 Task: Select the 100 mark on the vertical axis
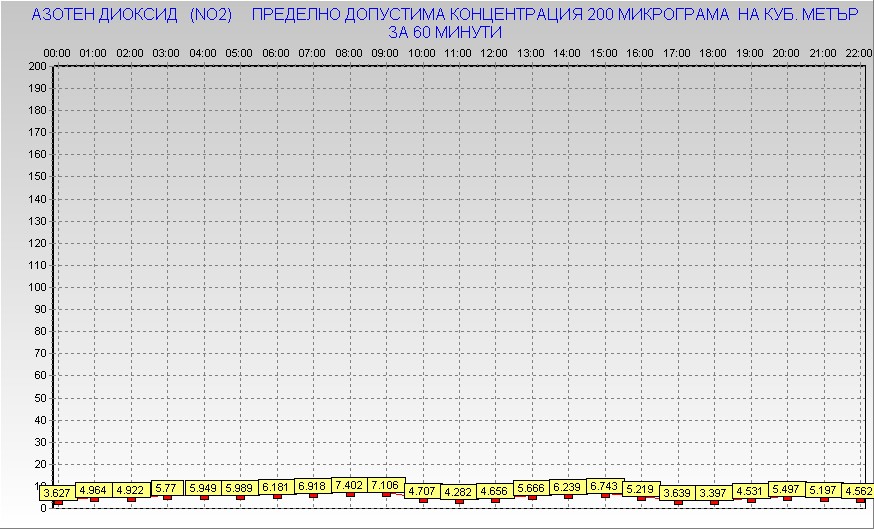37,287
